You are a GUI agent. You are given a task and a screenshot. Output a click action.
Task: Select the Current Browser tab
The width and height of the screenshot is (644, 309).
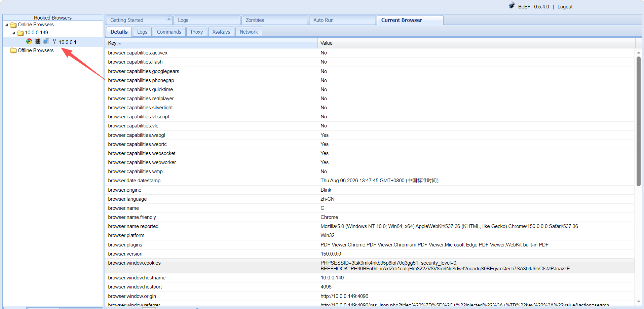[410, 20]
